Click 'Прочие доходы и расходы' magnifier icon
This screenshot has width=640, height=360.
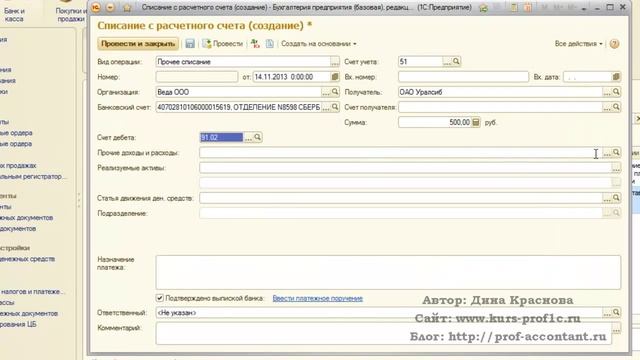point(616,153)
